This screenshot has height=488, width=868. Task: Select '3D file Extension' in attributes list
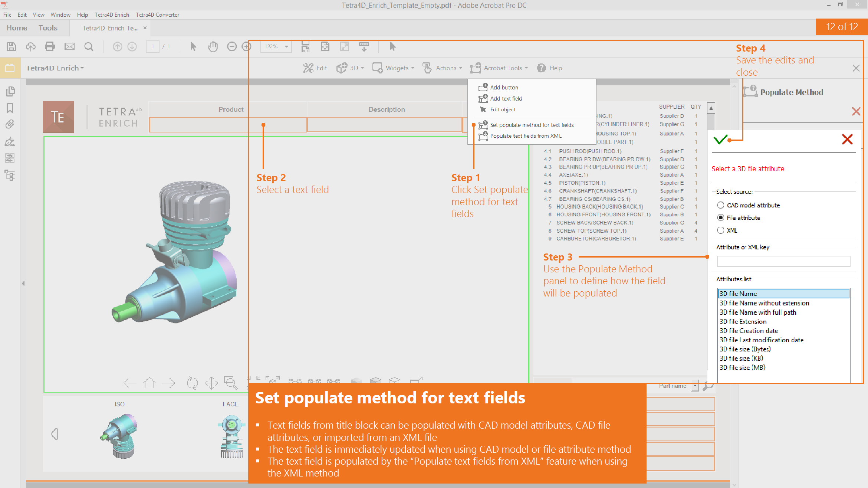[x=743, y=321]
